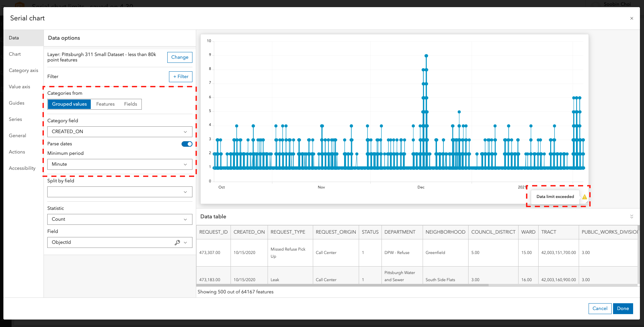Collapse the Data table with the double chevron

(632, 216)
